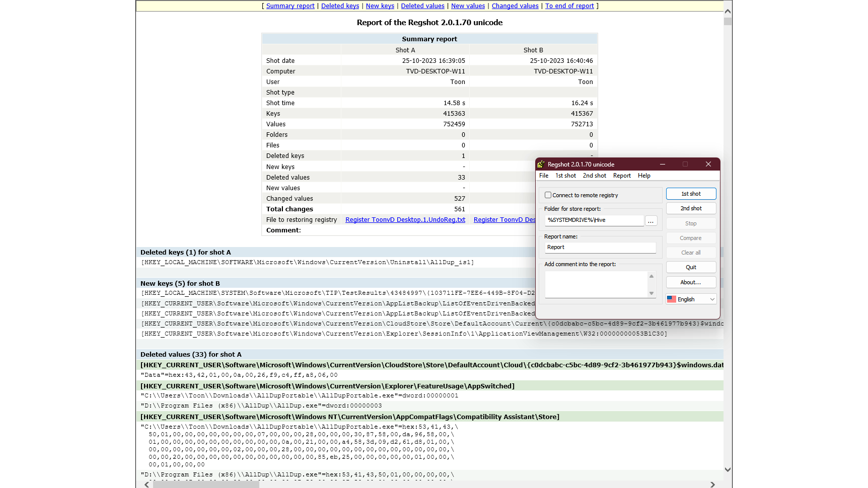This screenshot has height=488, width=868.
Task: Jump to New values link
Action: 468,6
